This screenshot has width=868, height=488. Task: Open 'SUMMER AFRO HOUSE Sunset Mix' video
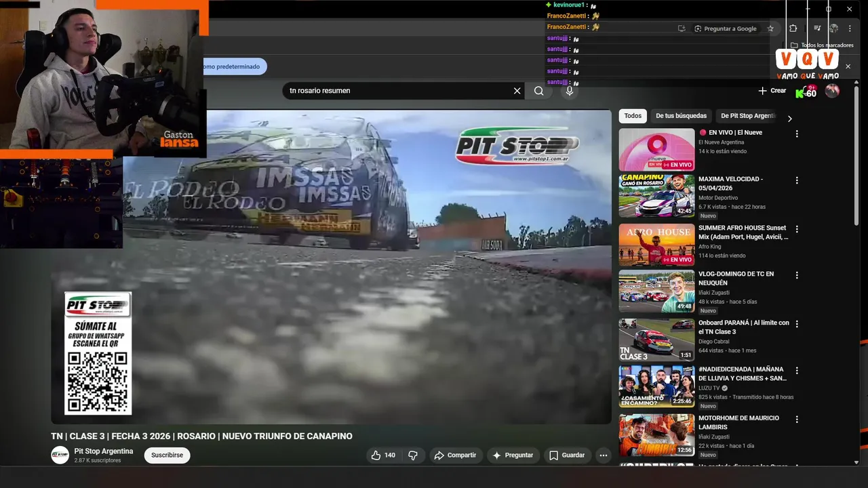[x=656, y=245]
